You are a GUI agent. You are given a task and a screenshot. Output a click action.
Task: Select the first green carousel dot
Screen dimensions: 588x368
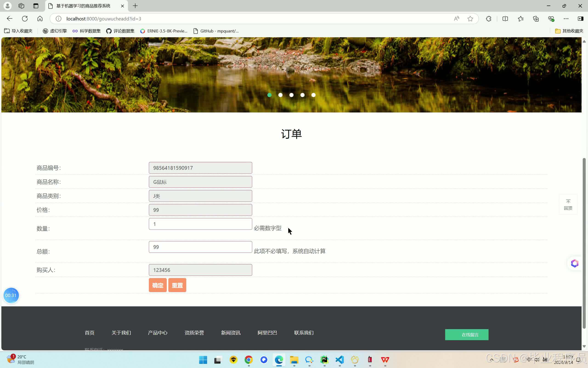[x=269, y=95]
